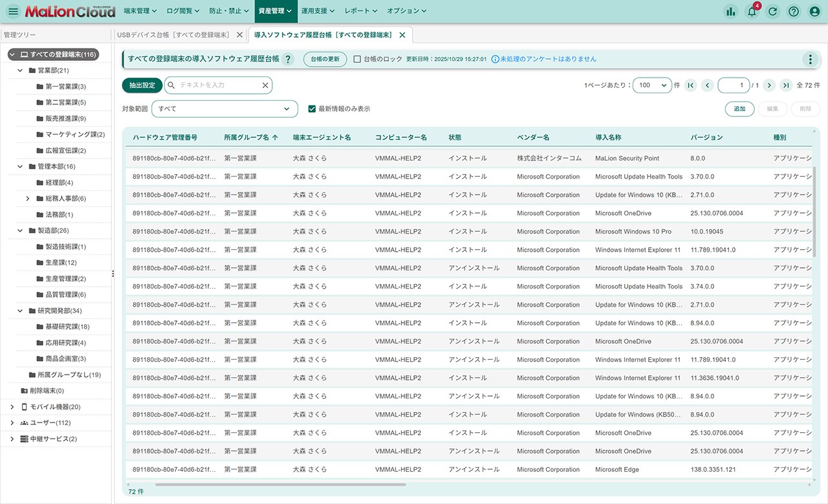This screenshot has width=828, height=504.
Task: Open the items per page dropdown
Action: click(652, 85)
